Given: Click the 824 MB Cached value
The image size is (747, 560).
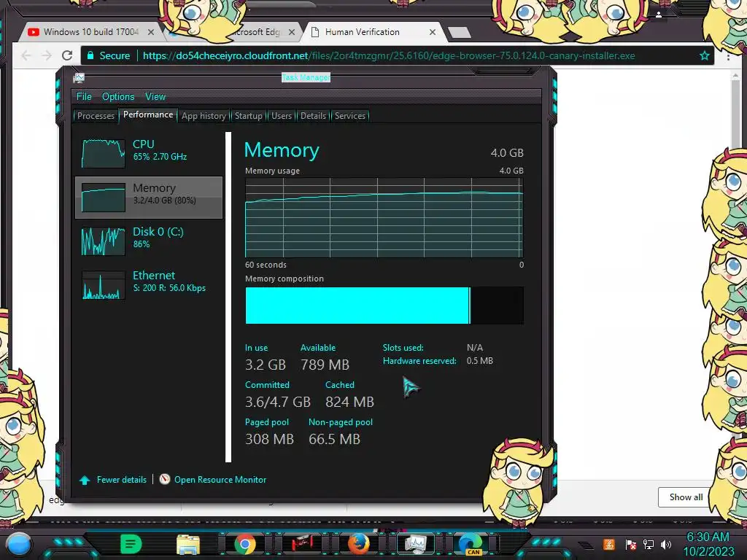Looking at the screenshot, I should [349, 402].
